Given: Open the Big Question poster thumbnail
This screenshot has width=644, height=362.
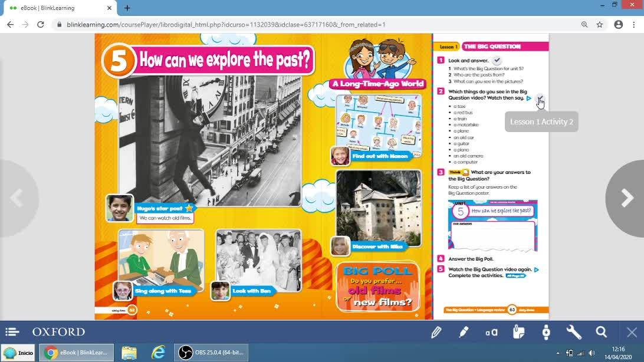Looking at the screenshot, I should coord(492,225).
